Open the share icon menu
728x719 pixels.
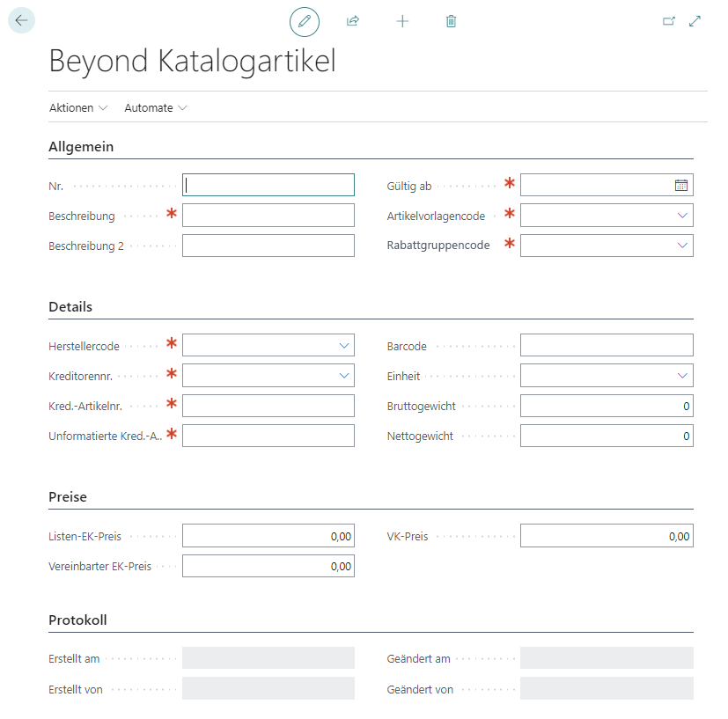click(353, 21)
